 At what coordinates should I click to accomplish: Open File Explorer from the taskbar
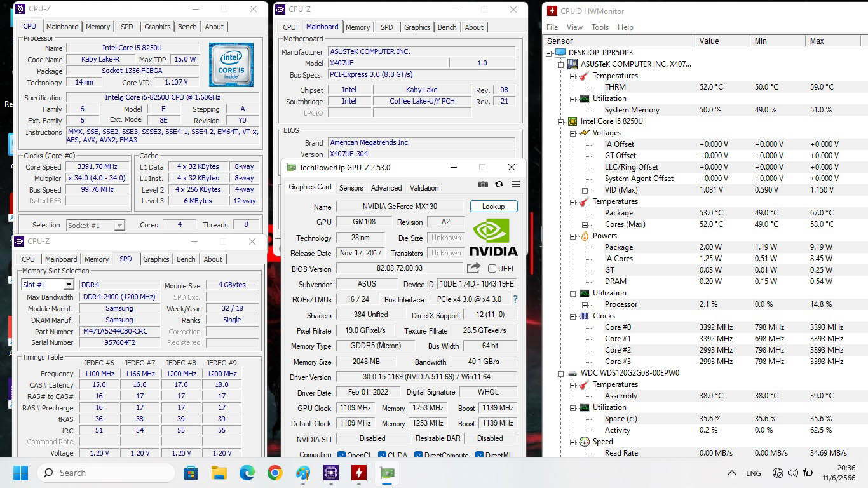[x=219, y=473]
